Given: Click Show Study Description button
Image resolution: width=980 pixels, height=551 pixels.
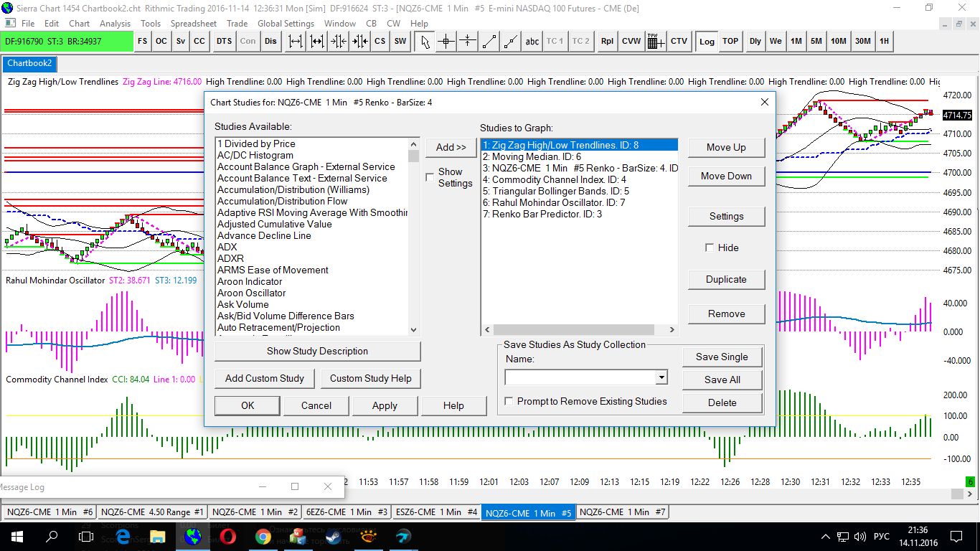Looking at the screenshot, I should [x=317, y=351].
